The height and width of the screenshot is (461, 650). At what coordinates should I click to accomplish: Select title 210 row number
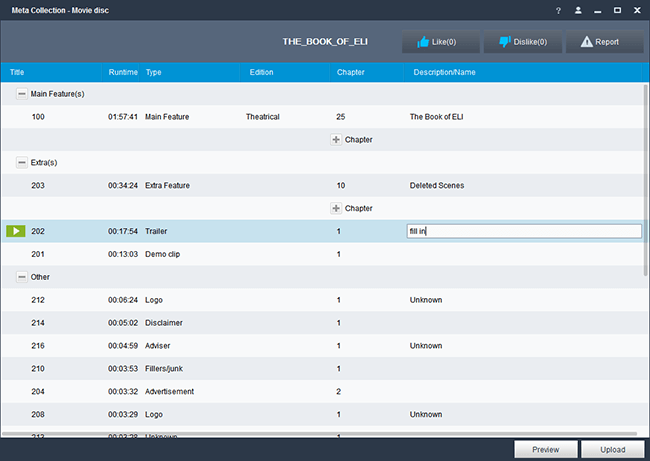pyautogui.click(x=38, y=369)
